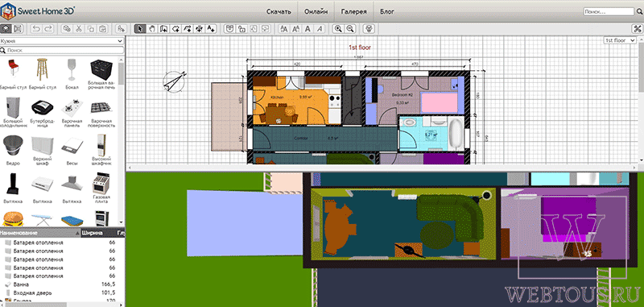Select the arrow selection tool
The height and width of the screenshot is (307, 644).
pyautogui.click(x=140, y=29)
